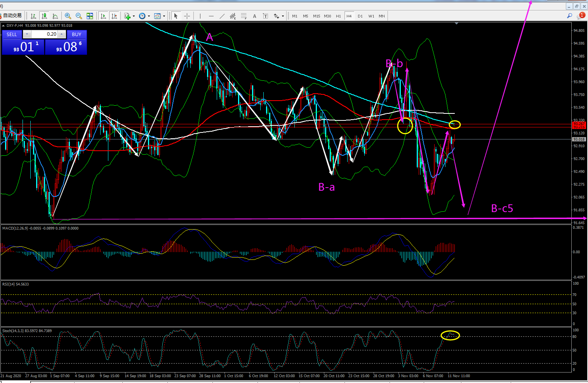Open the periods clock dropdown arrow
Screen dimensions: 588x383
pos(149,16)
